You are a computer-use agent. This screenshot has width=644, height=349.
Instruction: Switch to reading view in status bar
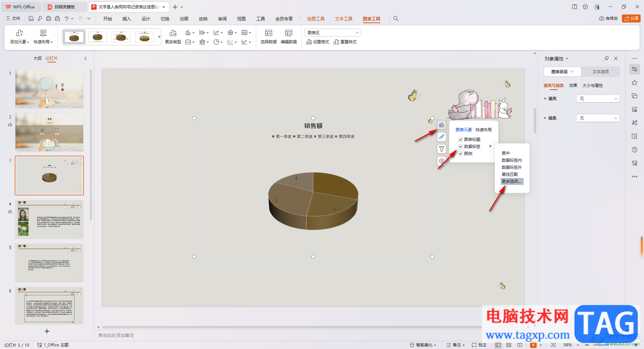(x=520, y=345)
